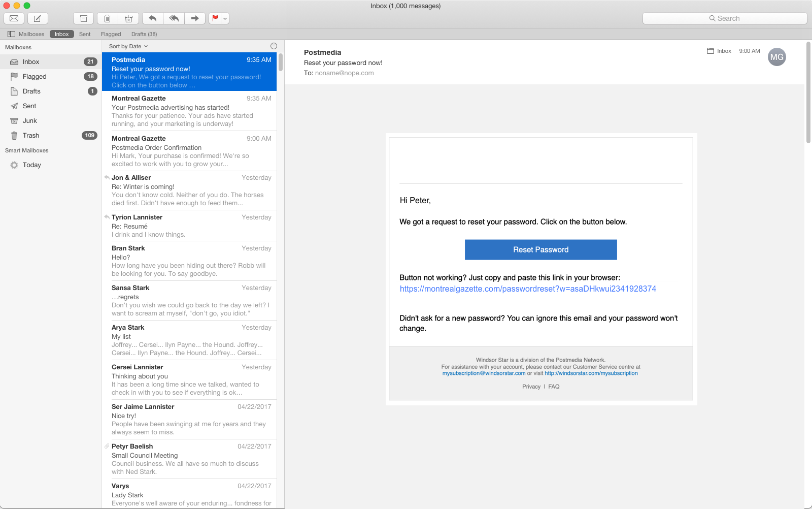Toggle the Mailboxes sidebar button
The height and width of the screenshot is (509, 812).
click(x=26, y=34)
